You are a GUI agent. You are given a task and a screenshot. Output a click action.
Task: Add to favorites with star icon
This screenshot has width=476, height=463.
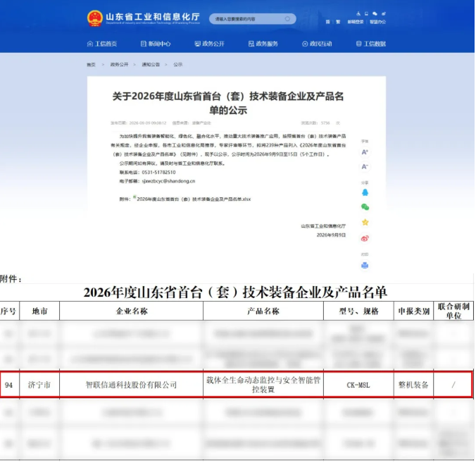click(x=365, y=223)
